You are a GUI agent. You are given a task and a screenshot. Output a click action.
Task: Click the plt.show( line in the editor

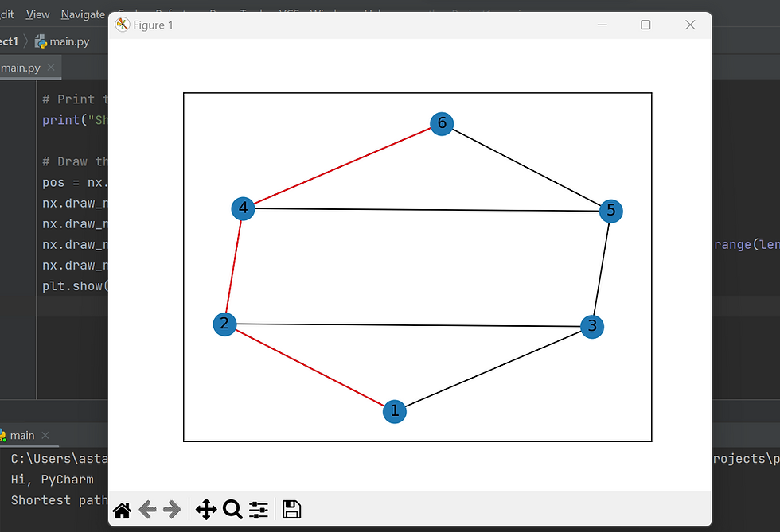coord(73,285)
